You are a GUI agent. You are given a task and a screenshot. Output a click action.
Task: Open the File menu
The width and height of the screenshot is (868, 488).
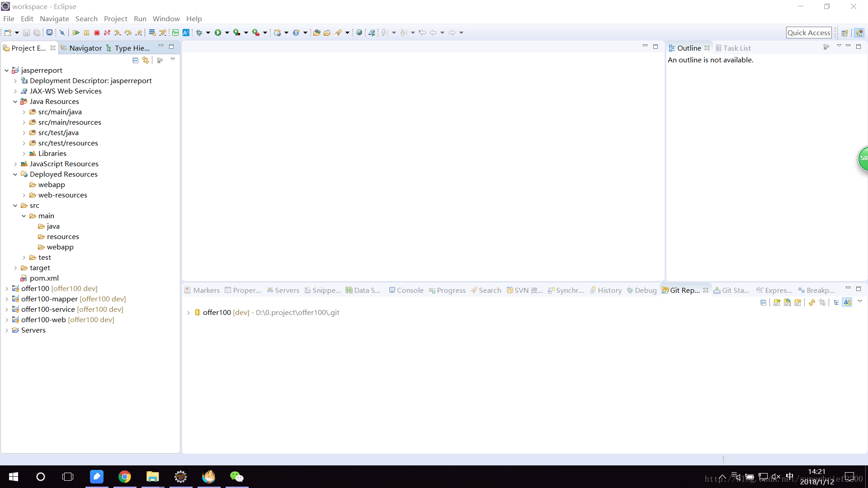9,19
